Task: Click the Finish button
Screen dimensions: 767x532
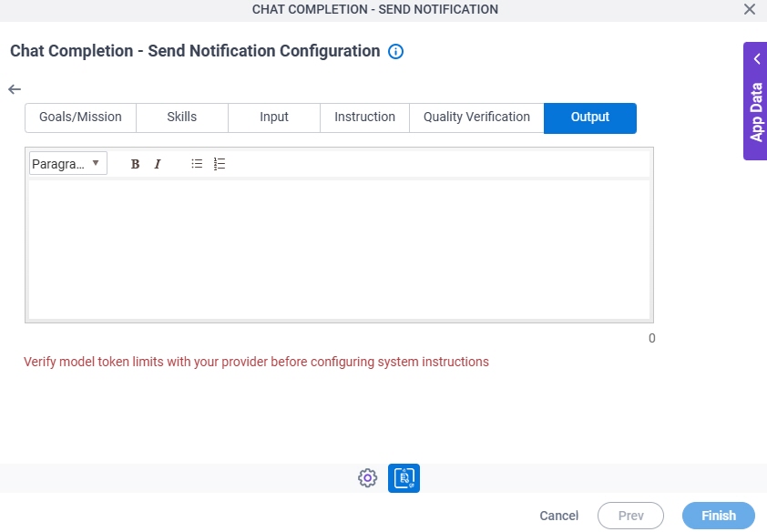Action: pos(719,516)
